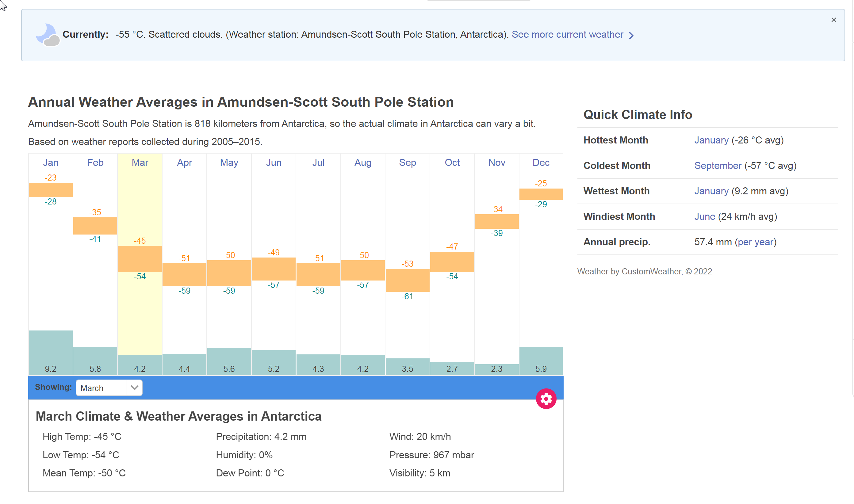This screenshot has height=504, width=854.
Task: Click the Wind: 20 km/h text
Action: click(x=420, y=437)
